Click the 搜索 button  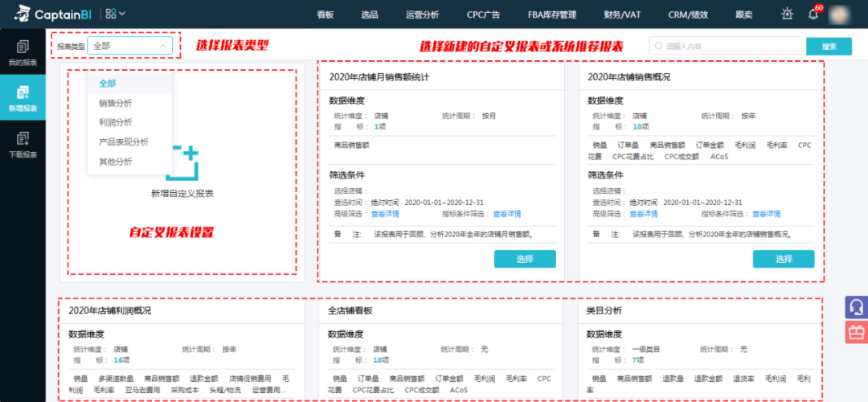(x=829, y=47)
